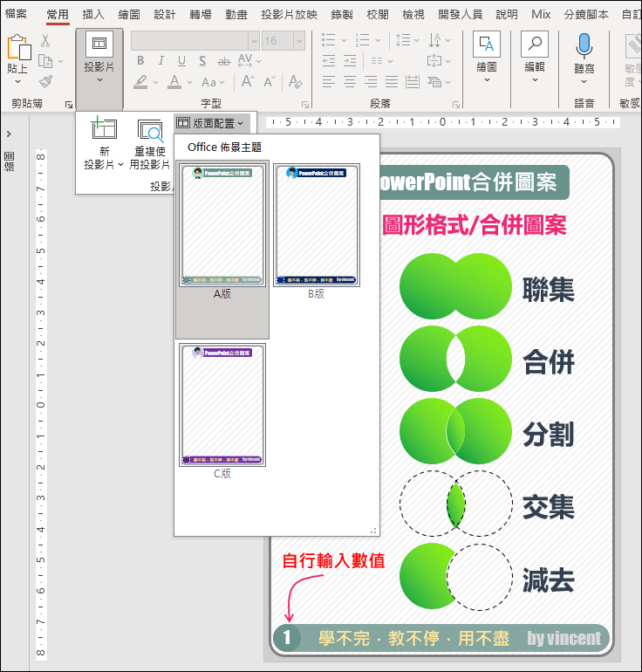
Task: Toggle text shadow (S) formatting
Action: [202, 61]
